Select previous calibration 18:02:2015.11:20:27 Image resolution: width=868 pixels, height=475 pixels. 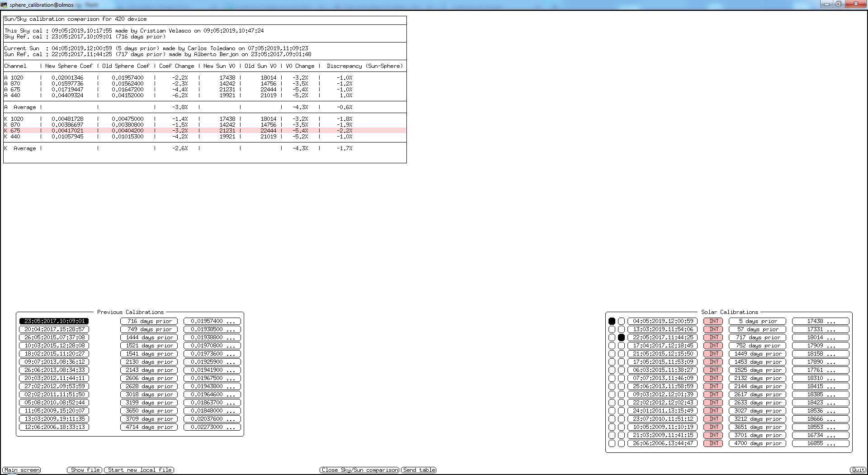[x=54, y=354]
